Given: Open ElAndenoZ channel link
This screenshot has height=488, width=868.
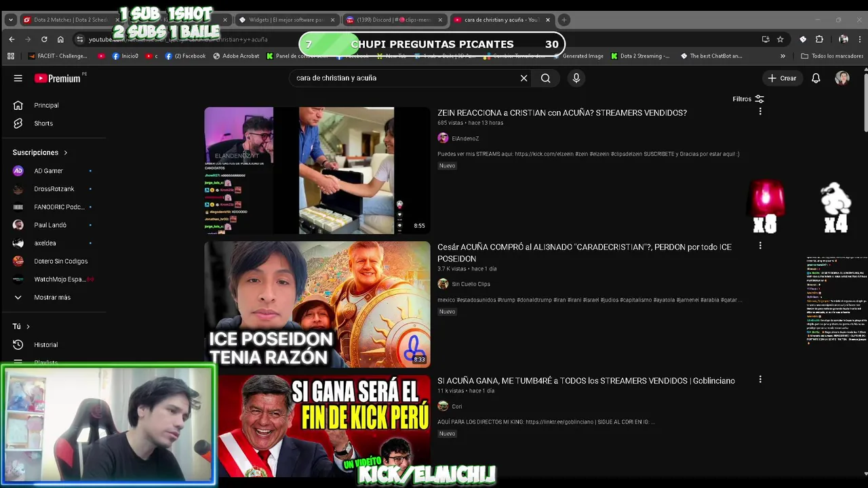Looking at the screenshot, I should coord(465,138).
